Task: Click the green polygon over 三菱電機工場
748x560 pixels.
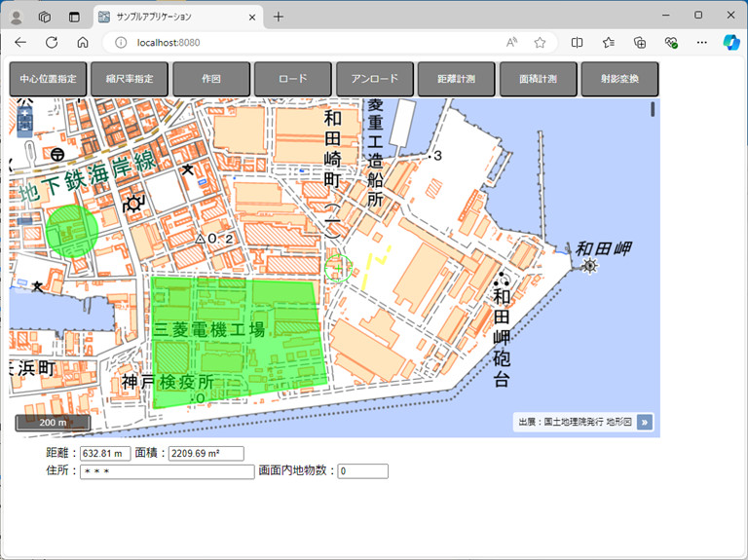Action: coord(239,344)
